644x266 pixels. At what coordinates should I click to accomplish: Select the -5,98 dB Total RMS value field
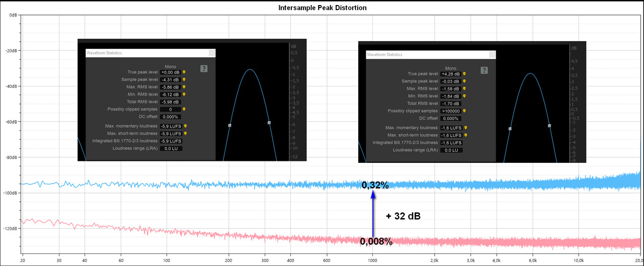point(170,102)
